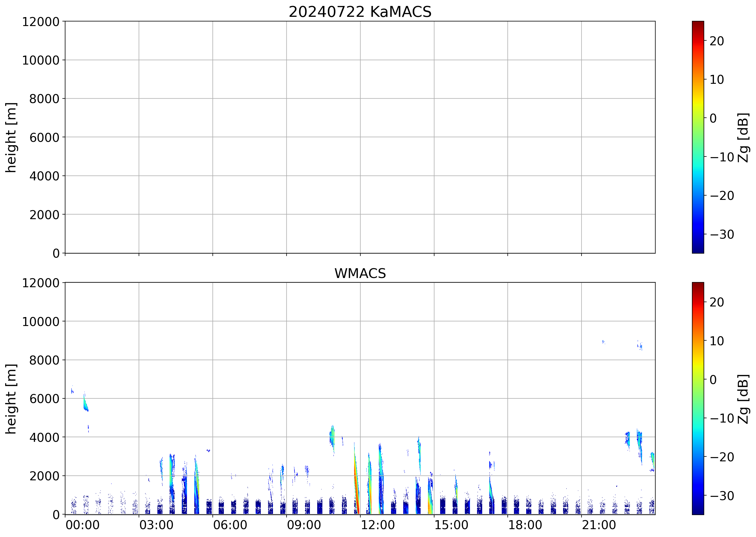The width and height of the screenshot is (756, 537).
Task: Click the 03:00 time axis label
Action: point(156,525)
